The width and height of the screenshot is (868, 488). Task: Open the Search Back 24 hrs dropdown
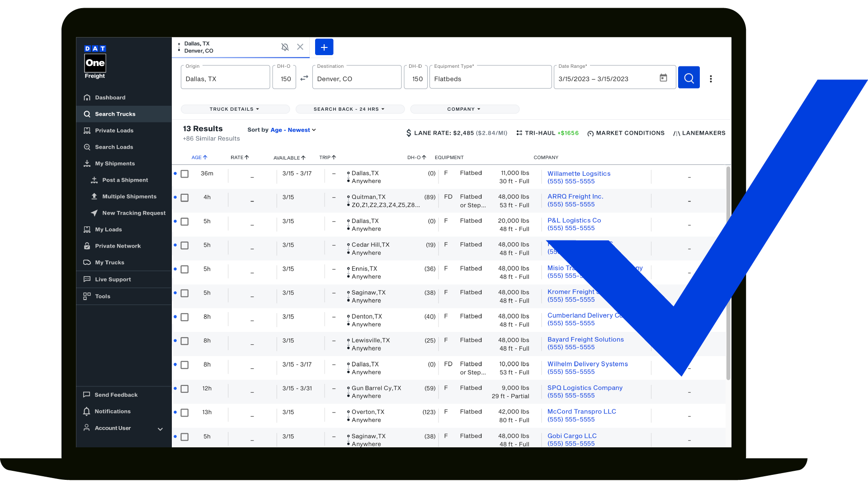click(x=349, y=109)
